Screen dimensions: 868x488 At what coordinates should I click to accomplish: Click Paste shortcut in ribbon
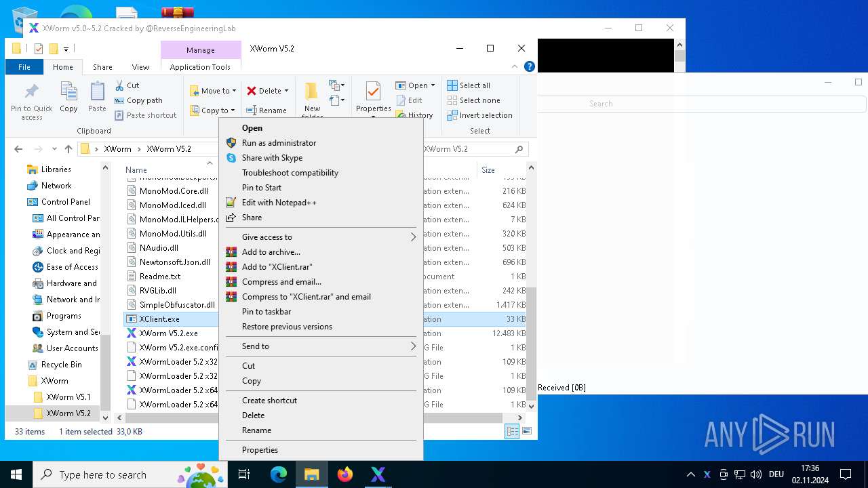(145, 115)
